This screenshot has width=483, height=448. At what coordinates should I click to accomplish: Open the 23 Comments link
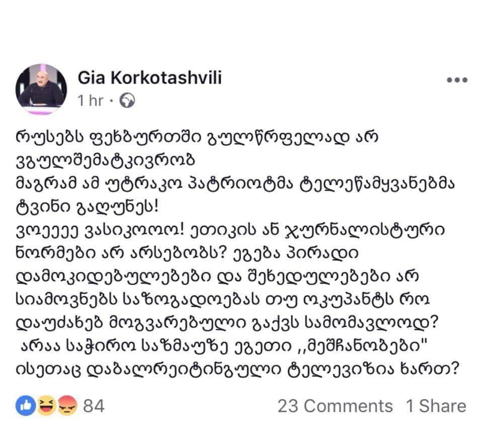335,406
